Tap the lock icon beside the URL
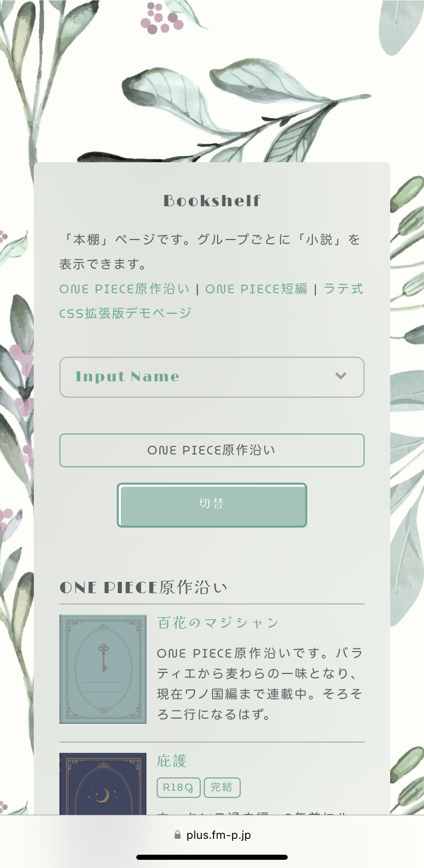This screenshot has width=424, height=868. click(178, 835)
